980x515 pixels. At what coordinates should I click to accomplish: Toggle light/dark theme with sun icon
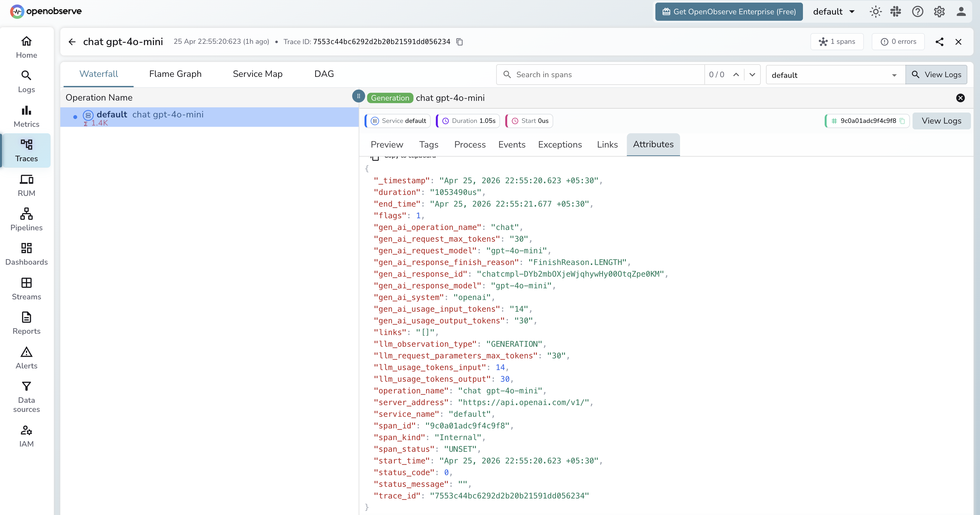click(875, 11)
